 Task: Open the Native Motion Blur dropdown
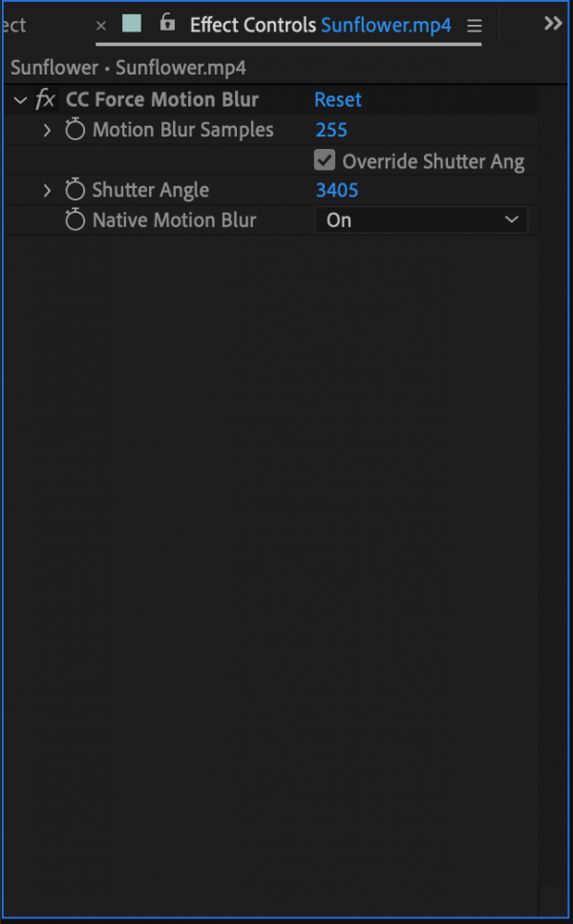coord(420,220)
